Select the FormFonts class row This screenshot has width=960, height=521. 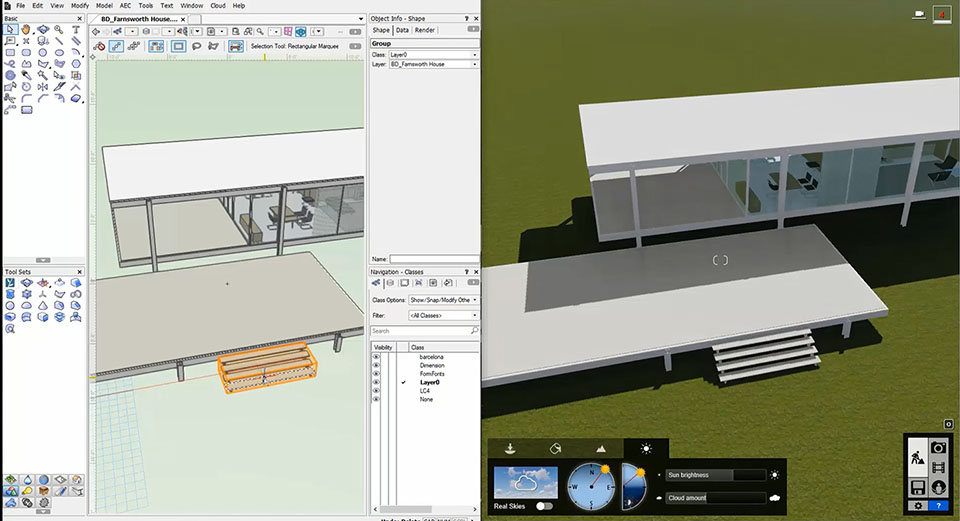pos(432,374)
